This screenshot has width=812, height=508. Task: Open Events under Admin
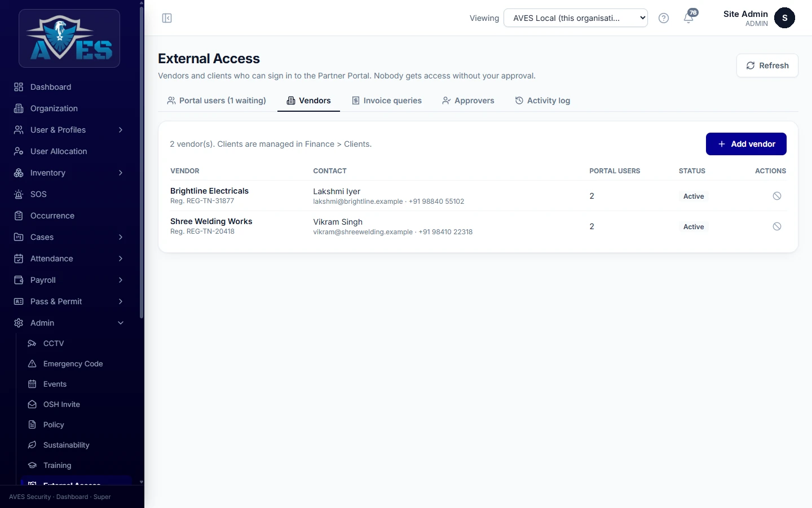tap(76, 384)
